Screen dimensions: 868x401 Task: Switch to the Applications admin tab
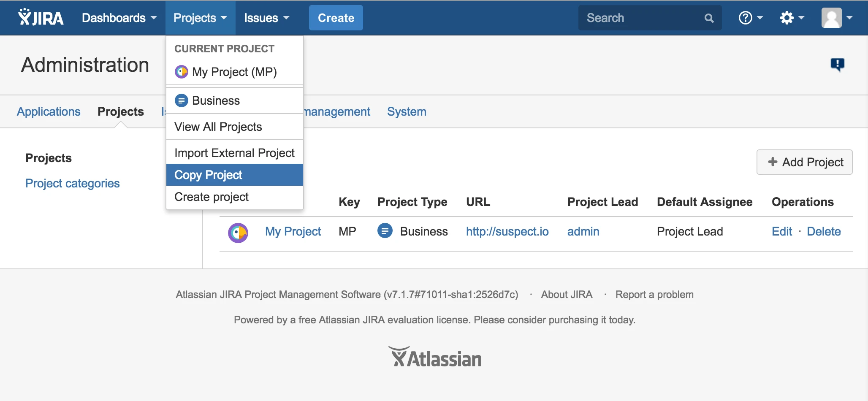[x=49, y=111]
